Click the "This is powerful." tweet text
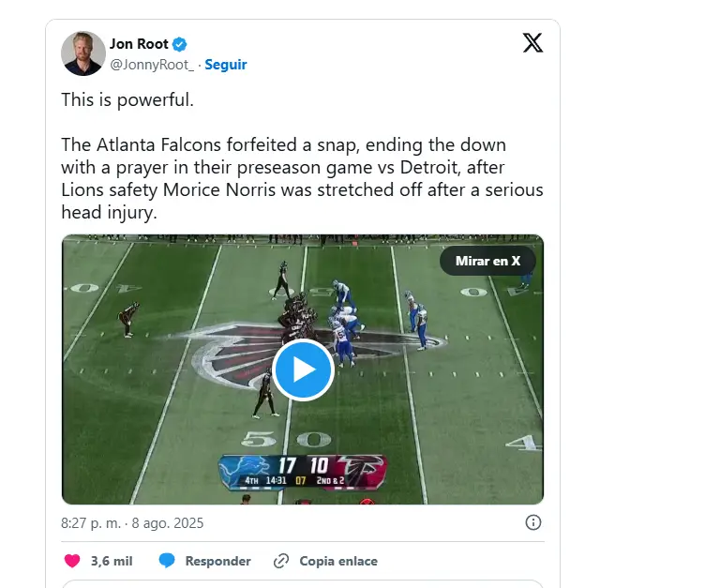Screen dimensions: 705x588 coord(127,99)
